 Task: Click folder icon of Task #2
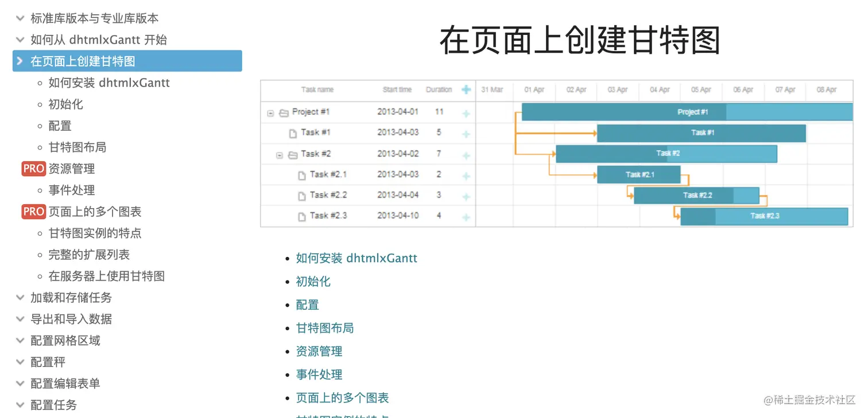pos(293,155)
